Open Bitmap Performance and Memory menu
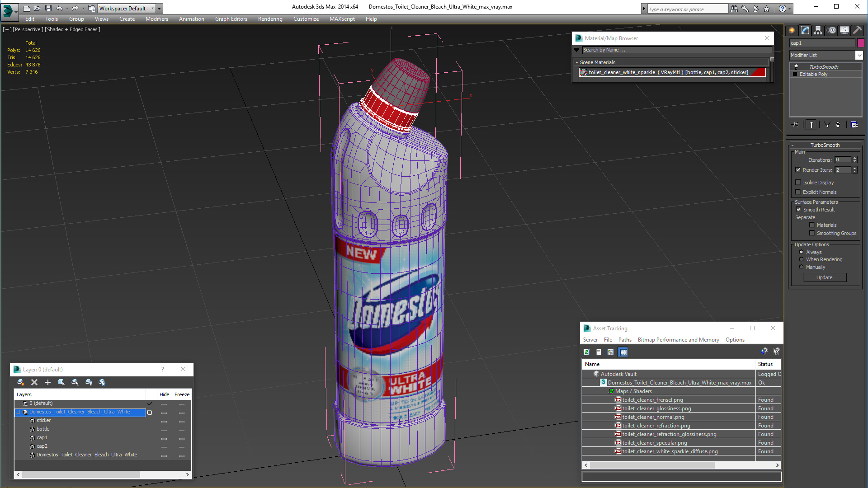 click(x=678, y=340)
